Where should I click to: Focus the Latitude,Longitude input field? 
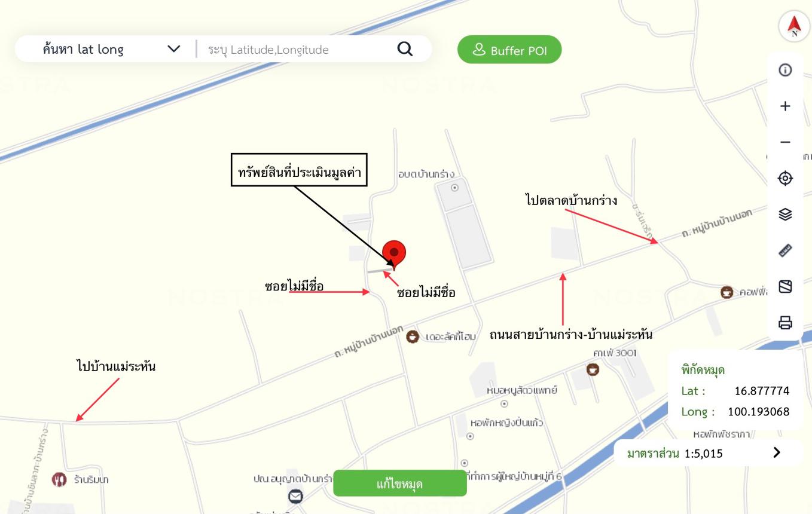coord(299,49)
